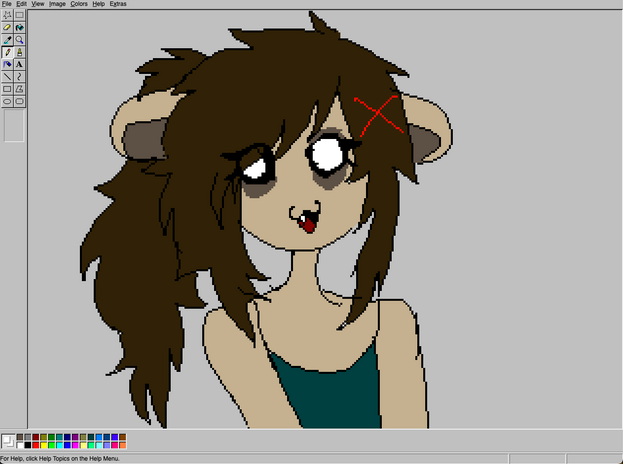Choose the navy blue palette swatch

click(68, 437)
